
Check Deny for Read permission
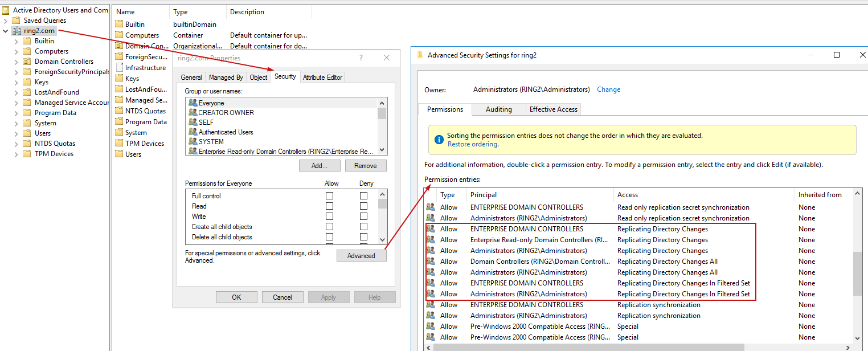[x=363, y=206]
